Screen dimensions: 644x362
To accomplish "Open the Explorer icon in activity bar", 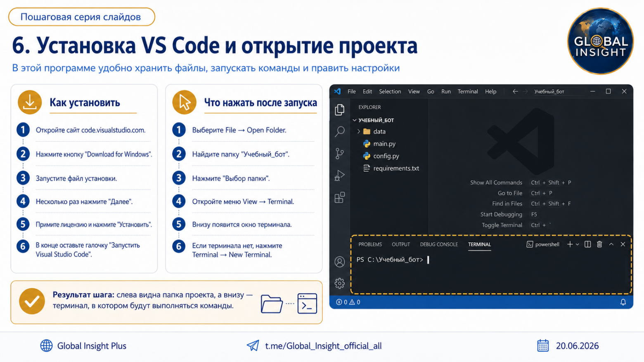I will click(340, 109).
